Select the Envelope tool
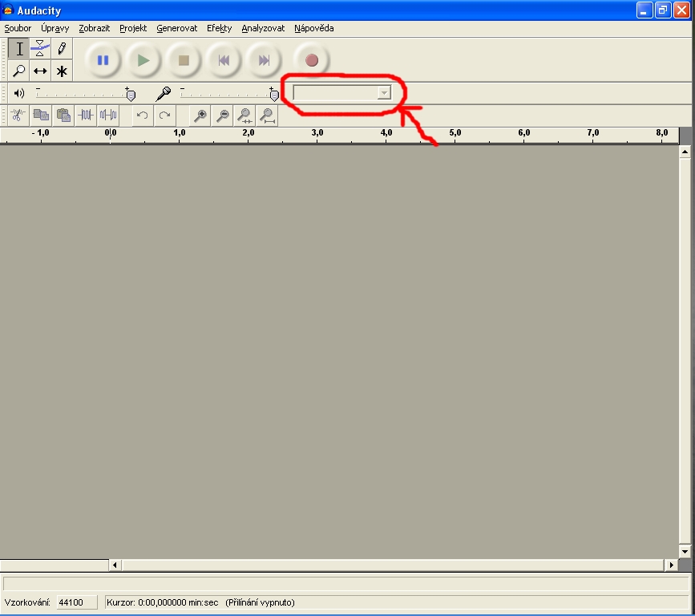The image size is (695, 616). [40, 49]
